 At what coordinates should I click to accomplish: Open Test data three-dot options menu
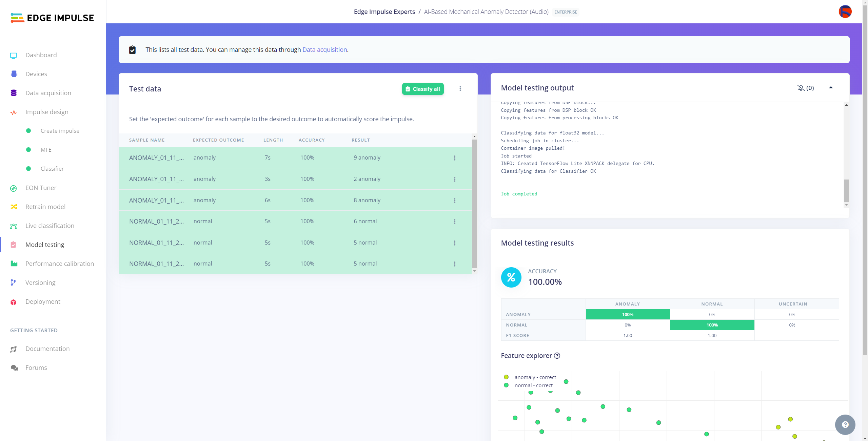coord(460,89)
